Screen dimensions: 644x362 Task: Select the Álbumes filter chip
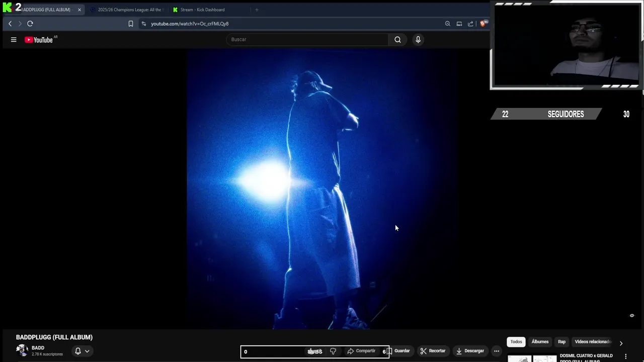[540, 342]
